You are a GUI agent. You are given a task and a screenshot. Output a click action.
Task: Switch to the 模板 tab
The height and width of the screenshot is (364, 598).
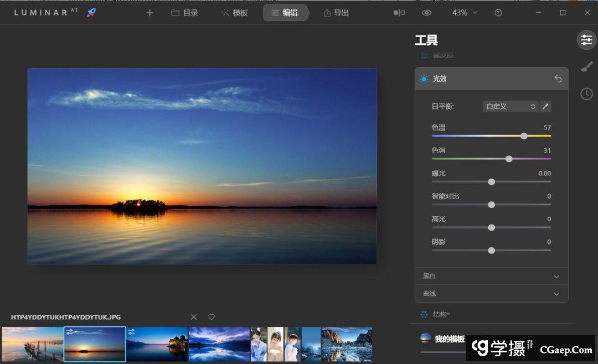[235, 13]
